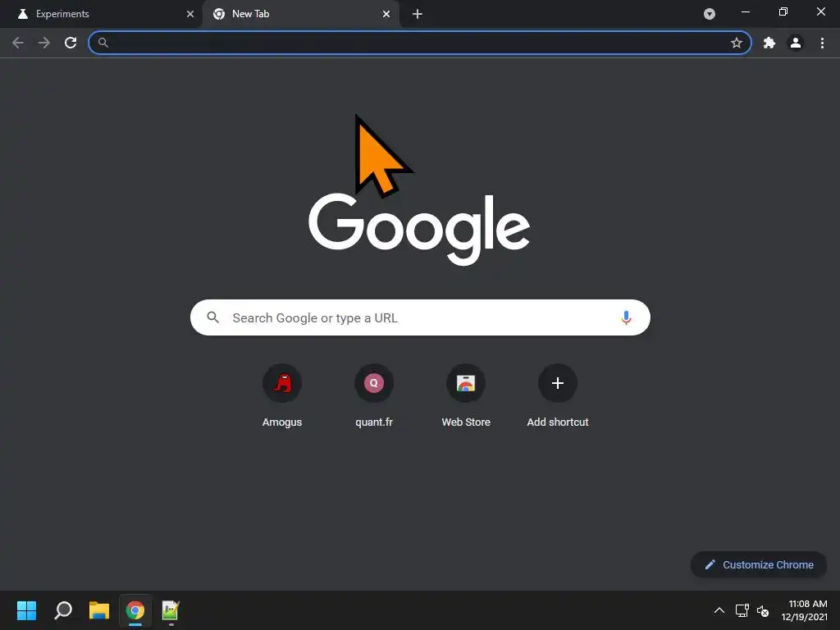Open the Web Store shortcut
Viewport: 840px width, 630px height.
[x=466, y=396]
